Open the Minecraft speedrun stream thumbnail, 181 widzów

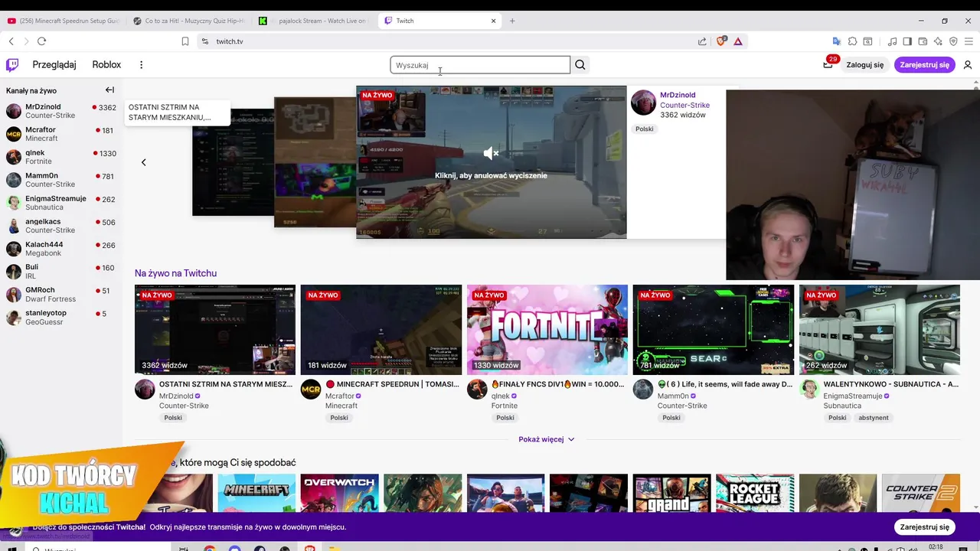pos(381,330)
